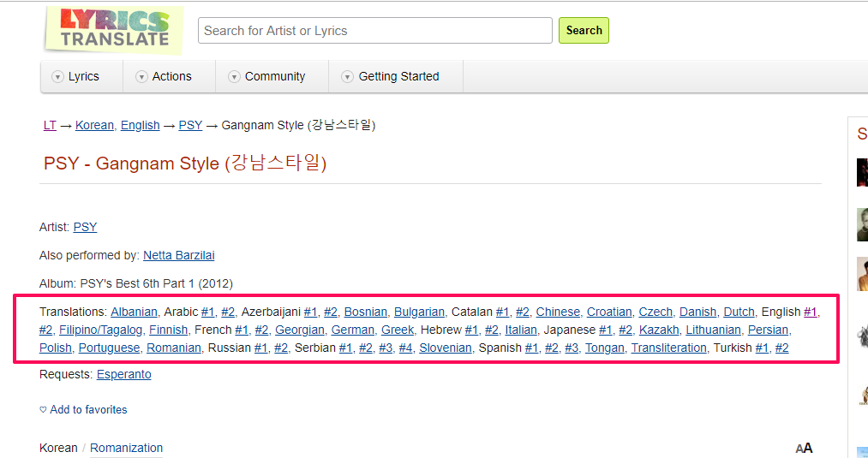868x458 pixels.
Task: Switch to the Romanization tab
Action: click(x=126, y=448)
